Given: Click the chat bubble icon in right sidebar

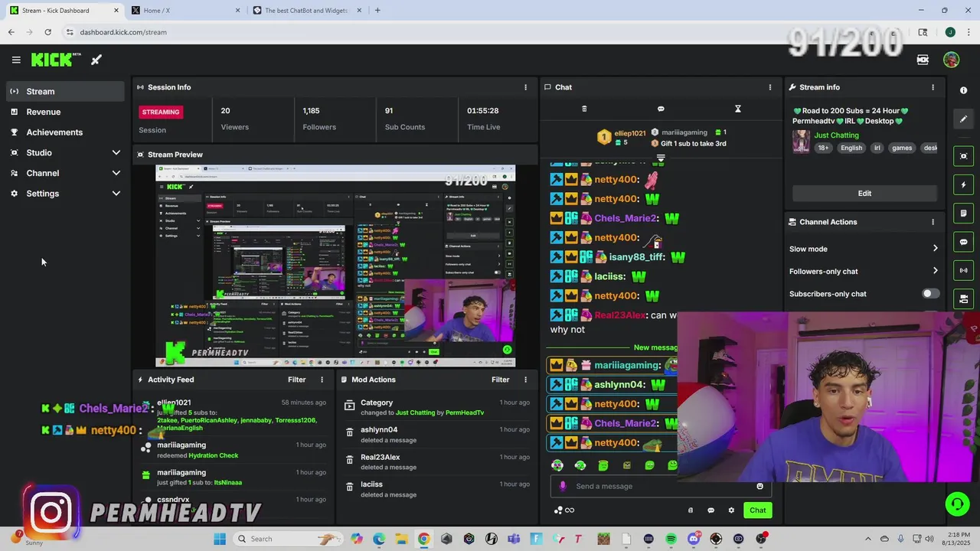Looking at the screenshot, I should [963, 242].
